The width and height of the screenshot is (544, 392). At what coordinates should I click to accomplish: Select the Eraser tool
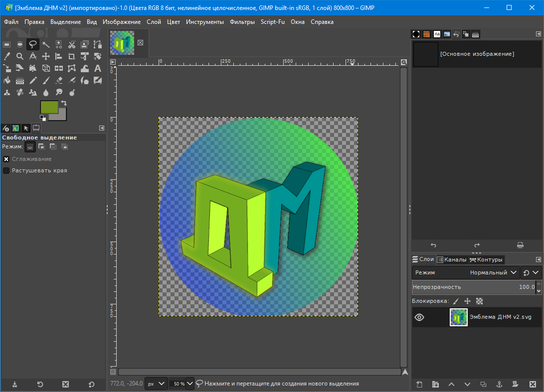[59, 81]
